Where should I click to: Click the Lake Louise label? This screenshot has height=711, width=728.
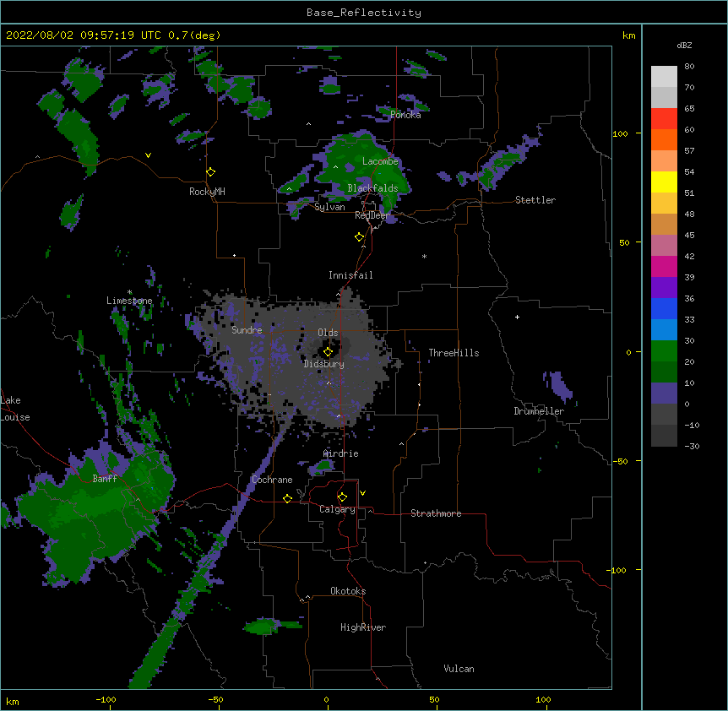[x=15, y=409]
